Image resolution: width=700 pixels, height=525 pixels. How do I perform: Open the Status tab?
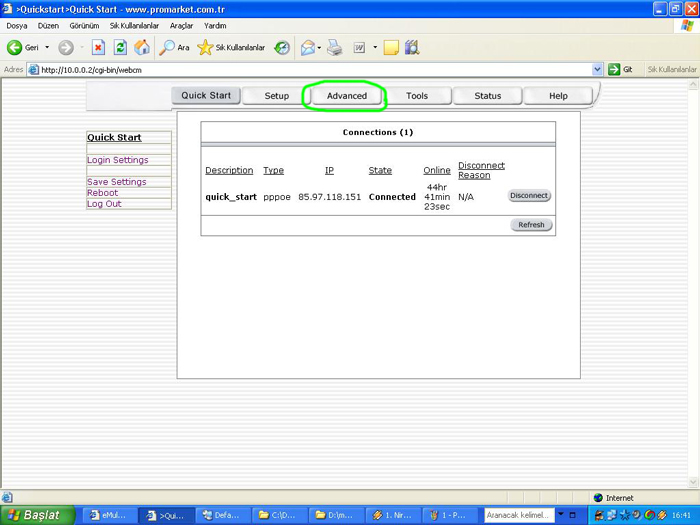[x=488, y=96]
